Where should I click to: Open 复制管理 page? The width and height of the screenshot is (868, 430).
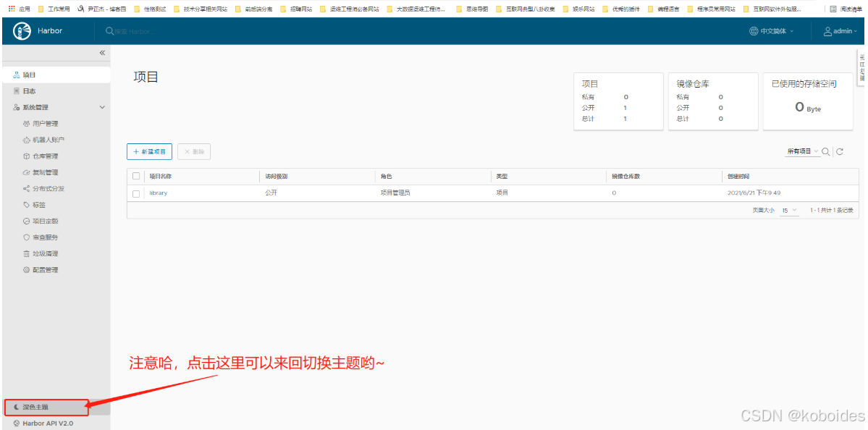click(46, 172)
